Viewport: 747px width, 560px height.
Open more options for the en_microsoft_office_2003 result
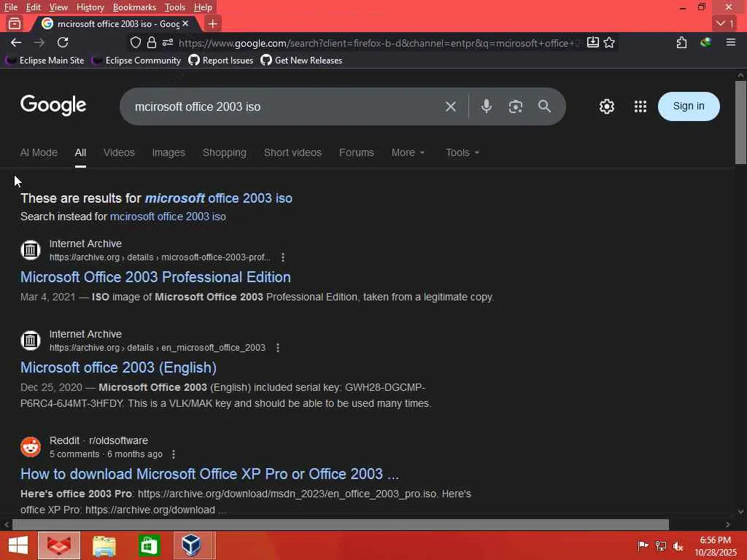coord(278,348)
